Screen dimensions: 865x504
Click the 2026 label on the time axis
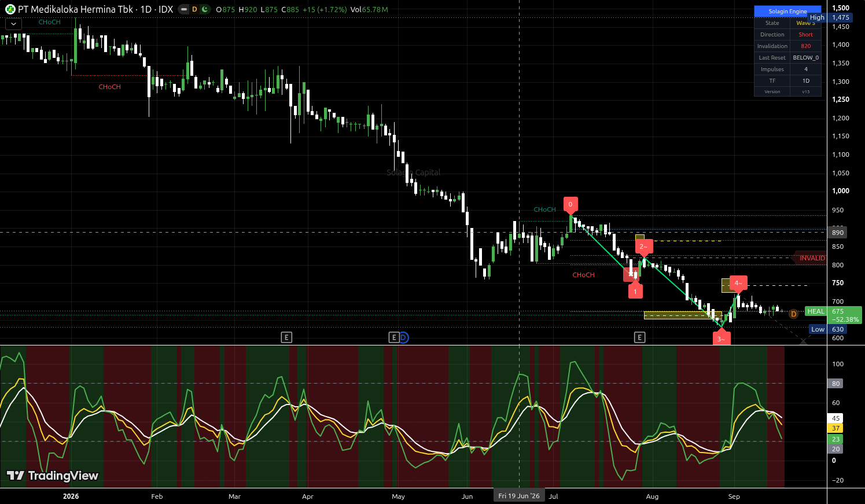click(71, 496)
